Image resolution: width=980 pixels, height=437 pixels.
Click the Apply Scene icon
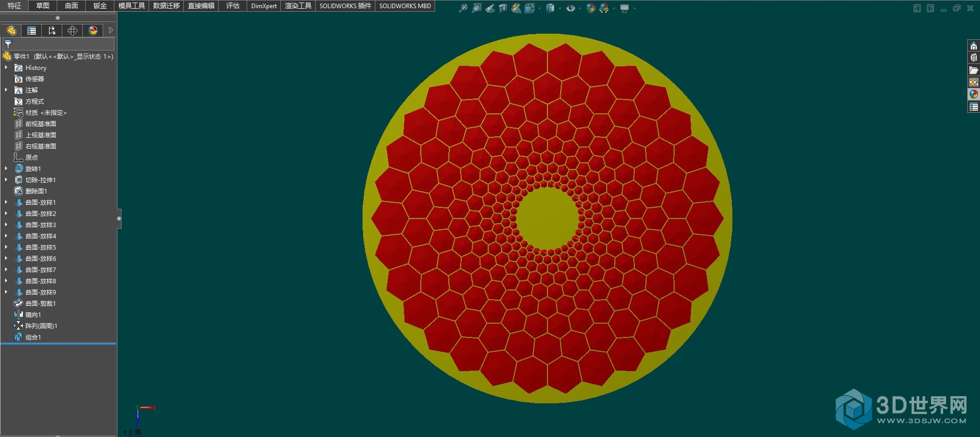(x=604, y=8)
